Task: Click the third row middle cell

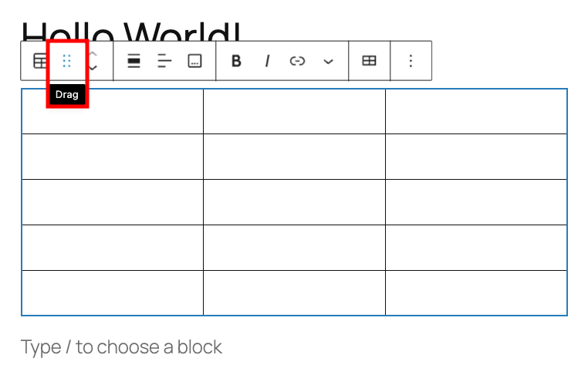Action: pyautogui.click(x=294, y=202)
